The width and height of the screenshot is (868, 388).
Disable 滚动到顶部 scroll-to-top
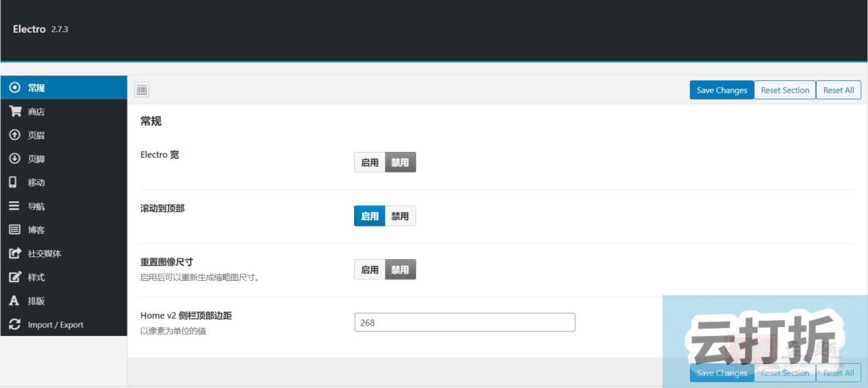pos(400,216)
